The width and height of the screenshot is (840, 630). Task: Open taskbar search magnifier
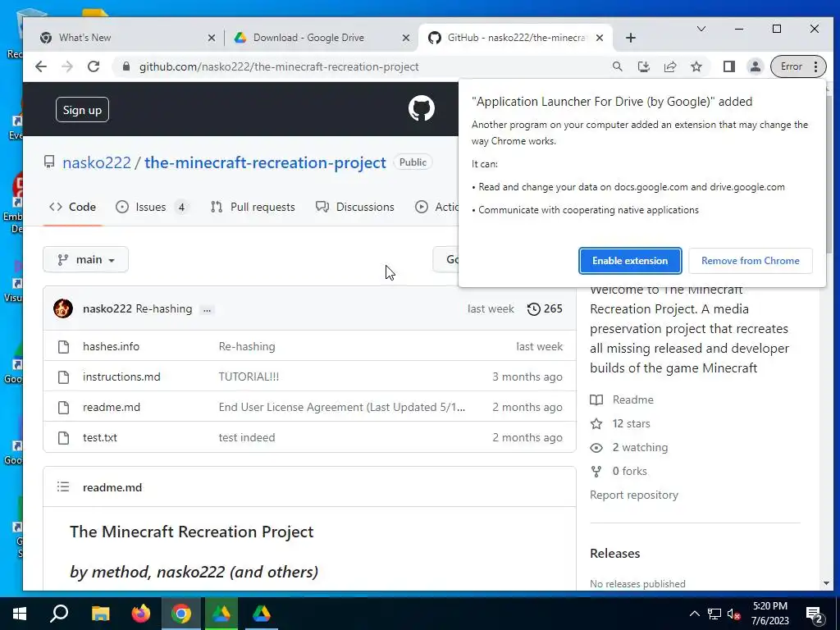click(59, 614)
